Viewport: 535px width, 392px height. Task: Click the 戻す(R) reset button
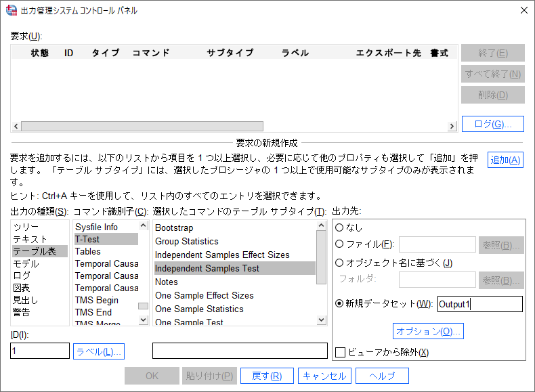tap(267, 376)
